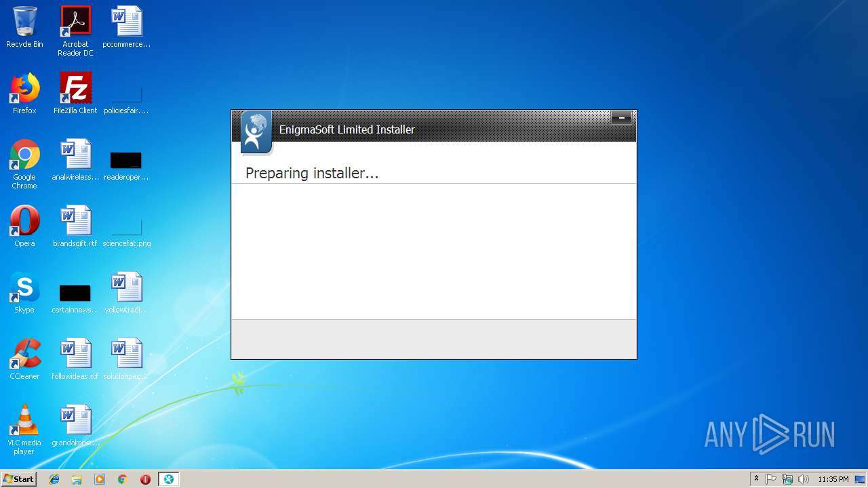Launch Windows Media Player from taskbar
The height and width of the screenshot is (488, 868).
100,479
